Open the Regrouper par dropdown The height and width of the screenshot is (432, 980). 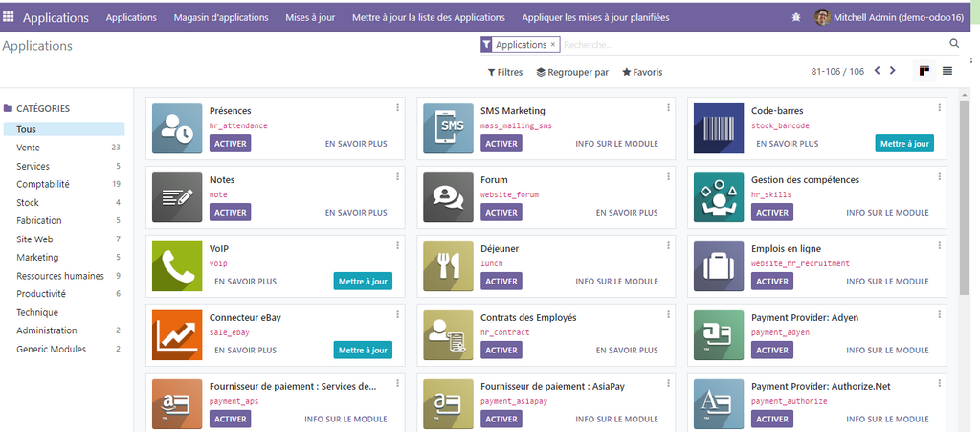point(572,72)
